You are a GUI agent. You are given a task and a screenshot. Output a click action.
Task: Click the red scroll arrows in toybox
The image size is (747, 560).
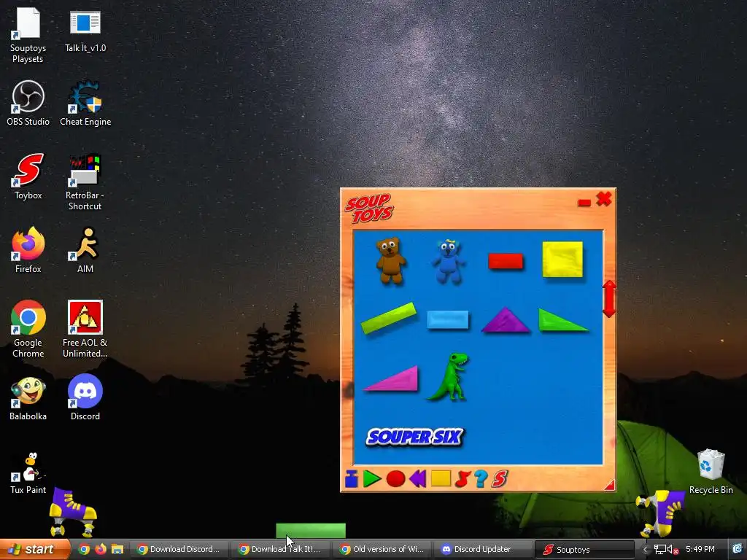pyautogui.click(x=609, y=298)
